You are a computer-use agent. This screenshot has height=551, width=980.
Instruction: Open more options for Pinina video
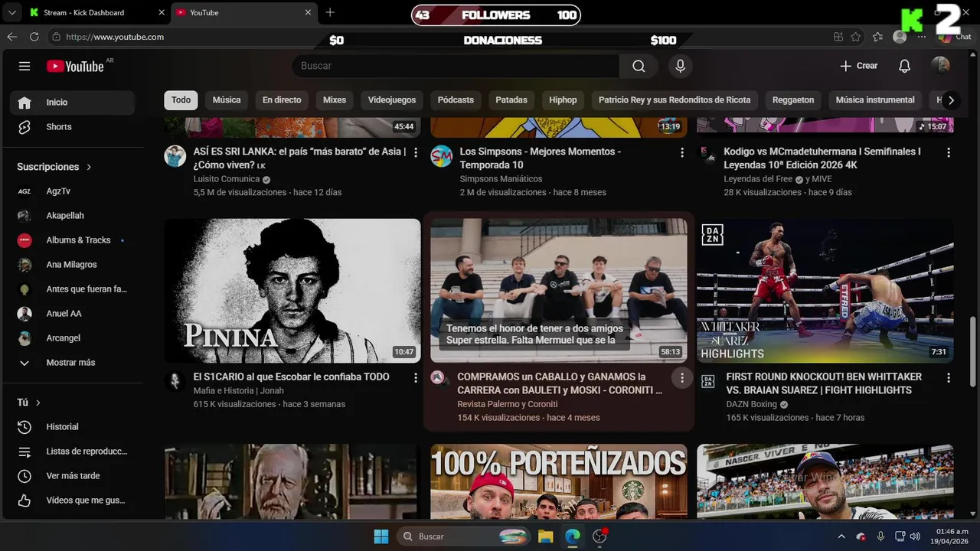(x=416, y=378)
